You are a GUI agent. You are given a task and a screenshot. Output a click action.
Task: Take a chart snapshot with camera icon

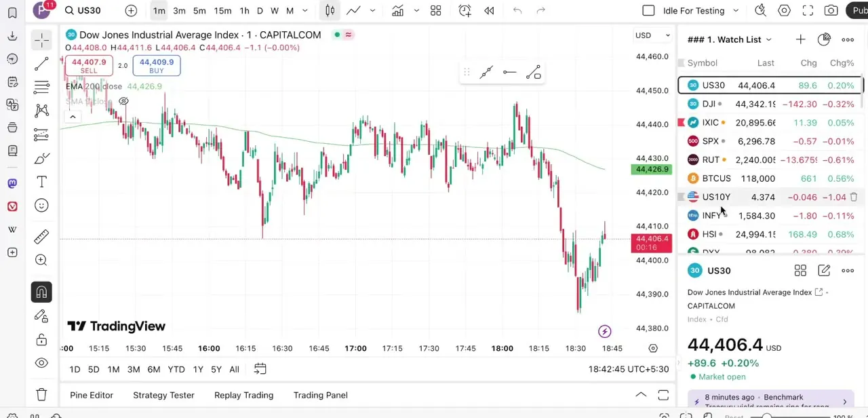(x=831, y=10)
